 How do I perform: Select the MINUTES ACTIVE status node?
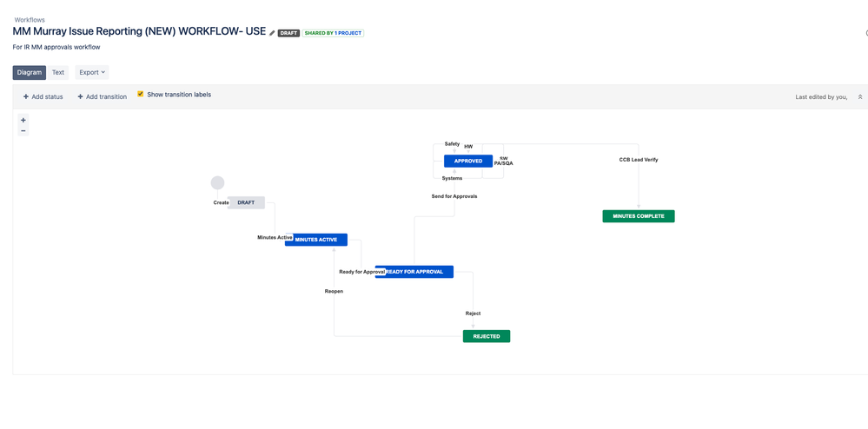(316, 240)
